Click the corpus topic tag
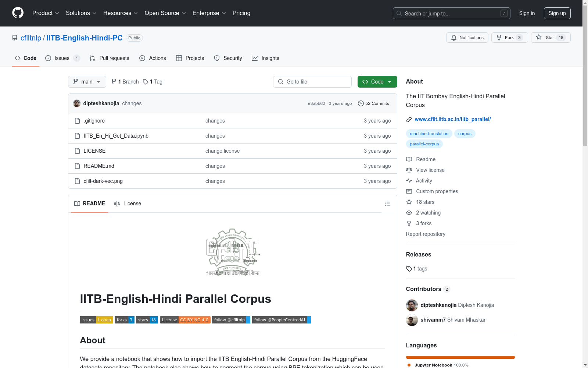 (x=465, y=134)
